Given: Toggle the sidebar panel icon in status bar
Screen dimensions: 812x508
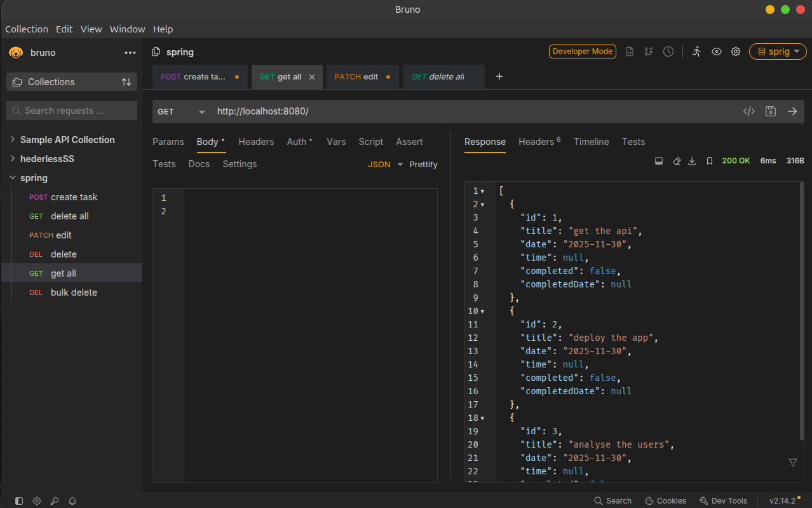Looking at the screenshot, I should click(19, 501).
